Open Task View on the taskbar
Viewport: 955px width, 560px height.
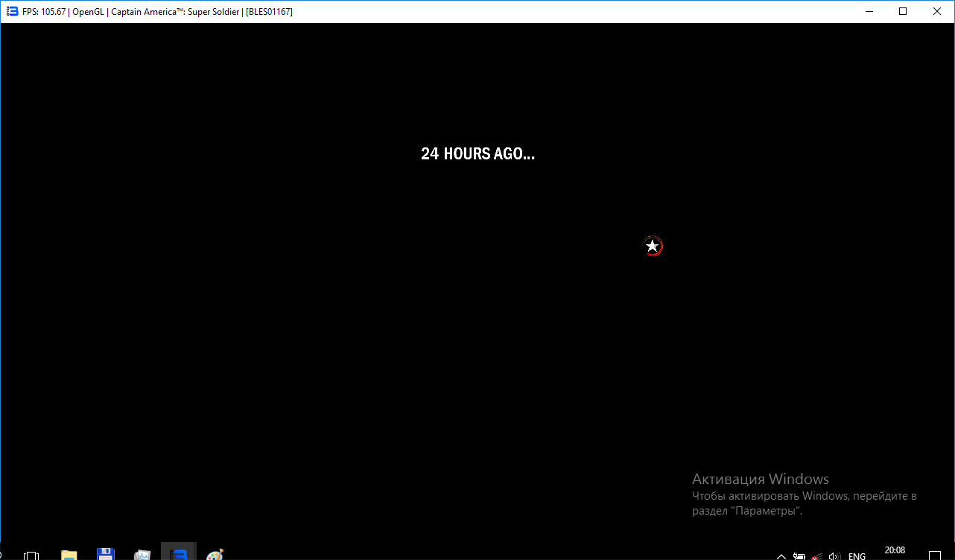(x=31, y=556)
